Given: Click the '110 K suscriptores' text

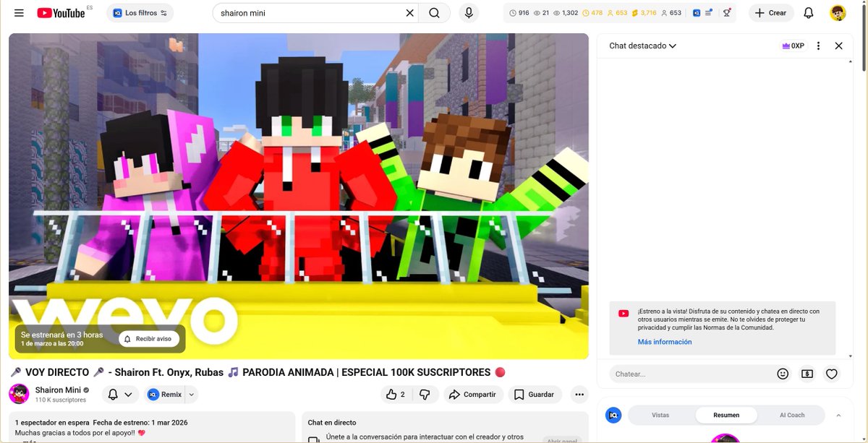Looking at the screenshot, I should (x=61, y=400).
